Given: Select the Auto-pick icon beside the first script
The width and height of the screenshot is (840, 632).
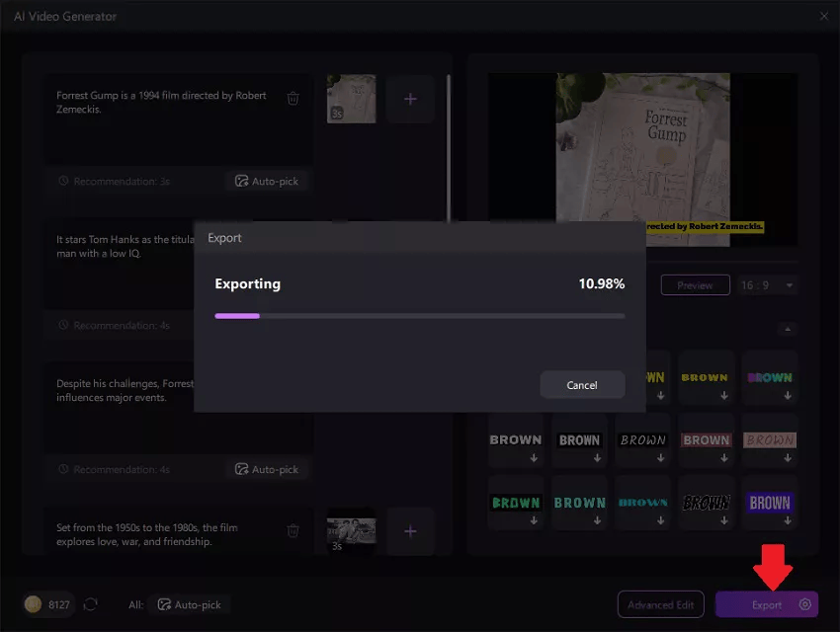Looking at the screenshot, I should pyautogui.click(x=240, y=181).
